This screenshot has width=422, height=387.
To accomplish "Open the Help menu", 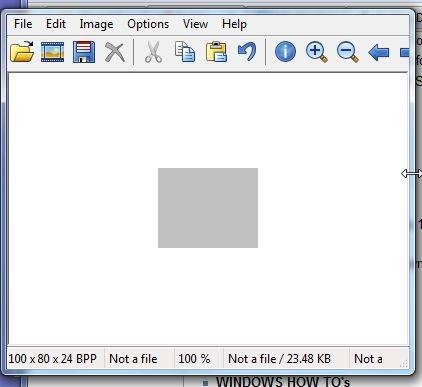I will [234, 24].
